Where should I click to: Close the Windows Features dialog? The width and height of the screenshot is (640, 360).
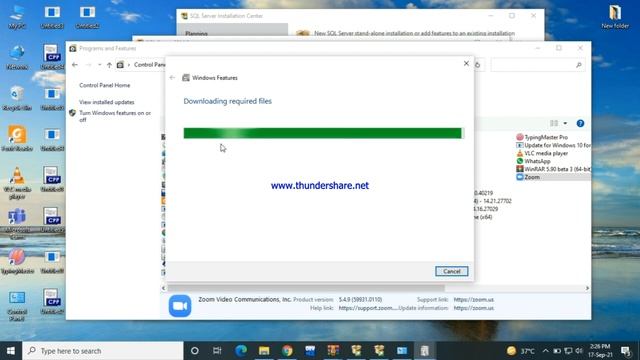(466, 63)
